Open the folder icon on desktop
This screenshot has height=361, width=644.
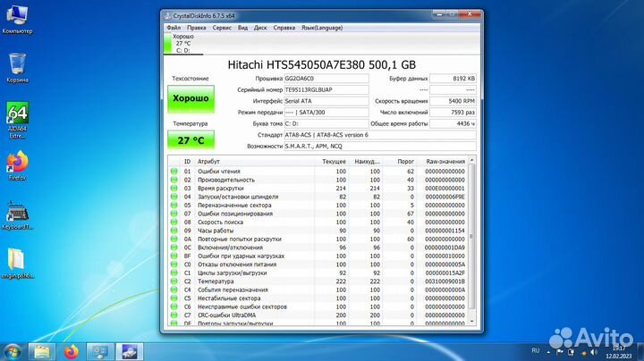pos(17,263)
